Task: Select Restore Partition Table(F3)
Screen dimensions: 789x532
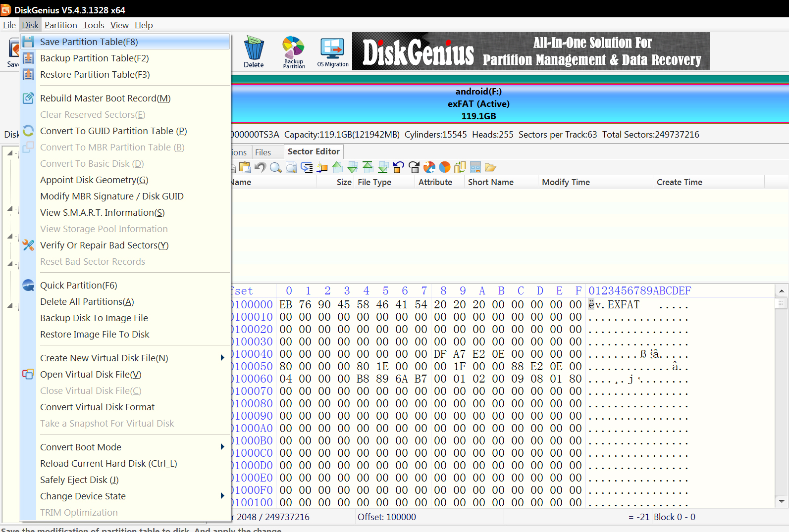Action: pyautogui.click(x=125, y=75)
